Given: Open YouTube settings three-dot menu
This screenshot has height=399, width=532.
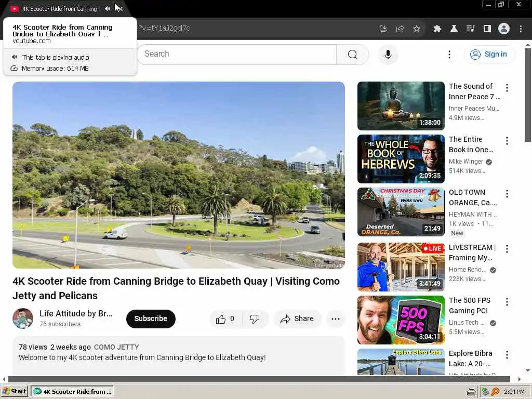Looking at the screenshot, I should click(x=449, y=54).
